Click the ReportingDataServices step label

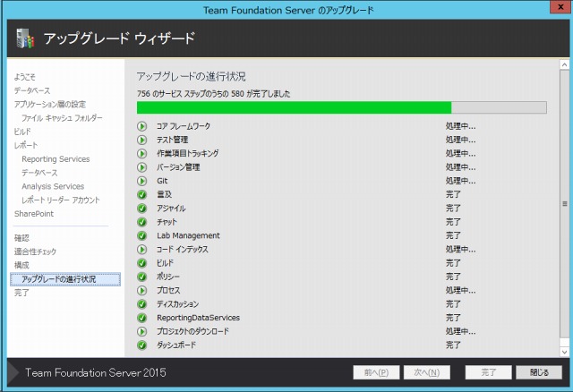click(x=199, y=318)
